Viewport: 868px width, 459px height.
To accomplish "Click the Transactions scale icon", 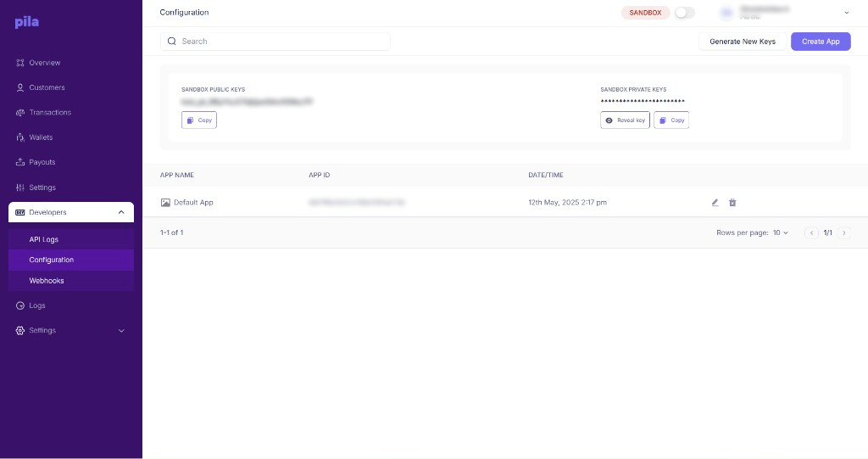I will tap(20, 113).
